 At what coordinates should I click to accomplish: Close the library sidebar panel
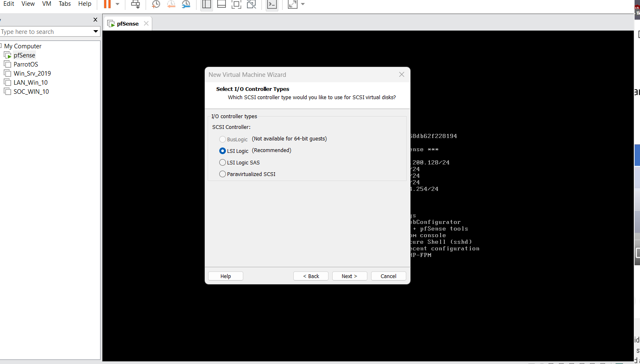point(96,19)
